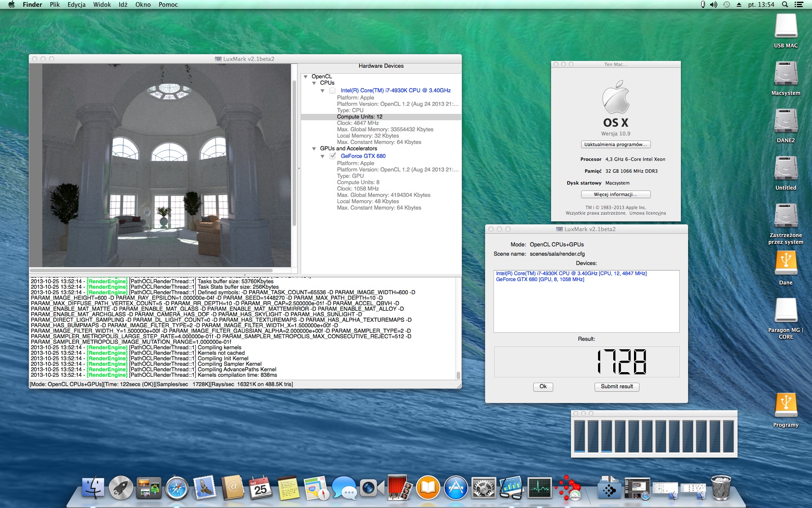The width and height of the screenshot is (812, 508).
Task: Open Safari compass icon in the Dock
Action: pyautogui.click(x=177, y=488)
